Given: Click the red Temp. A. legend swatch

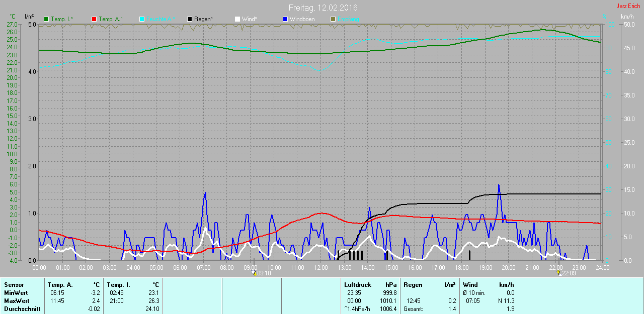Looking at the screenshot, I should (x=94, y=19).
